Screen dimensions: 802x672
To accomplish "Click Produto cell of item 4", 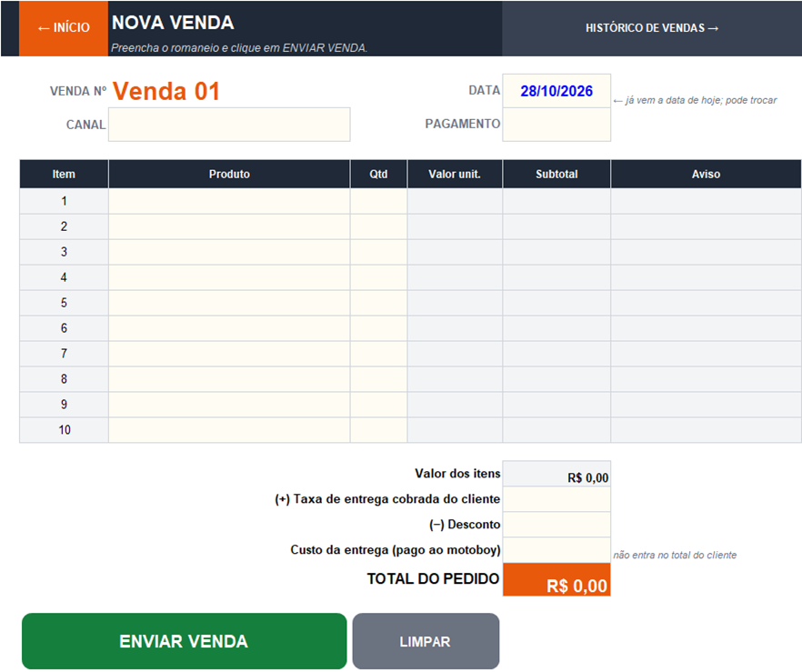I will (x=229, y=277).
